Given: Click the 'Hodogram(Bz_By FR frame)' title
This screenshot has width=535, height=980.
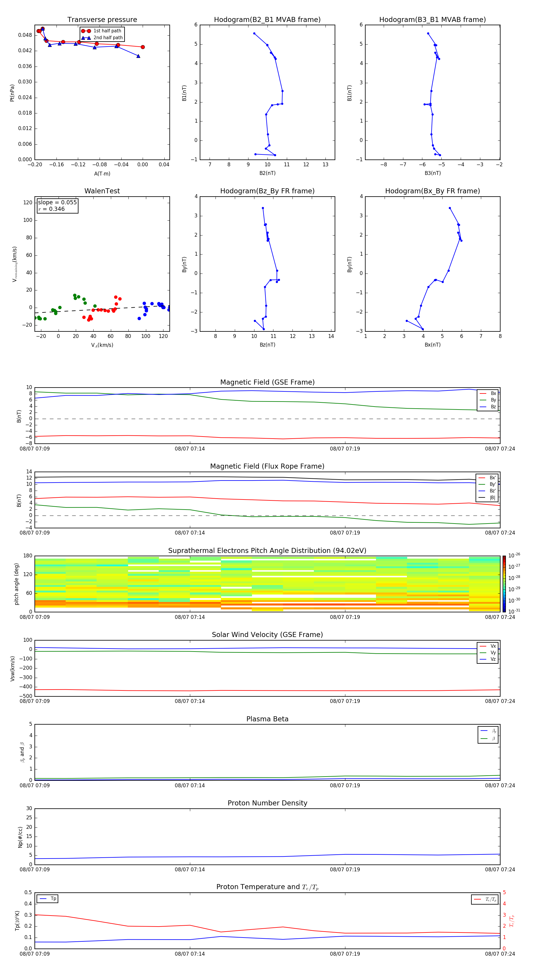Looking at the screenshot, I should point(267,191).
